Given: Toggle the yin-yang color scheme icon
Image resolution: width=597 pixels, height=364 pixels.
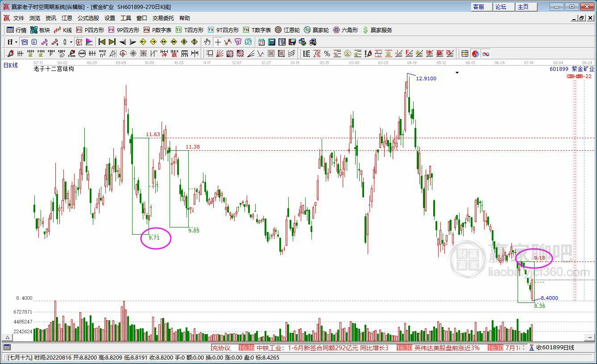Looking at the screenshot, I should pyautogui.click(x=475, y=54).
